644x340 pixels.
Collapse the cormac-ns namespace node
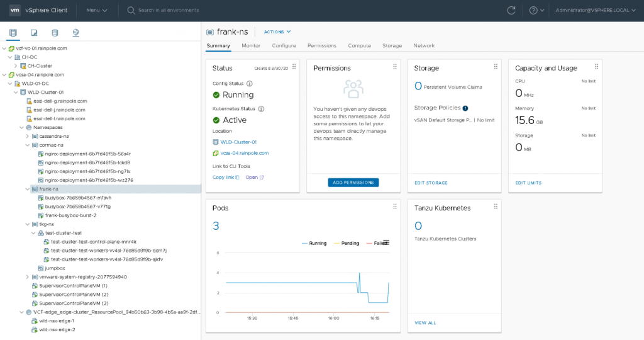click(x=28, y=145)
